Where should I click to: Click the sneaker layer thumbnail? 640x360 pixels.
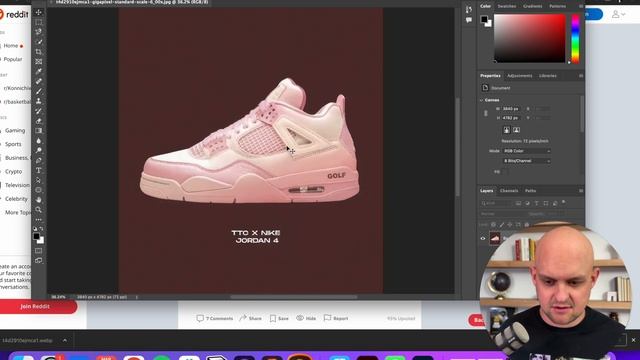[x=495, y=238]
